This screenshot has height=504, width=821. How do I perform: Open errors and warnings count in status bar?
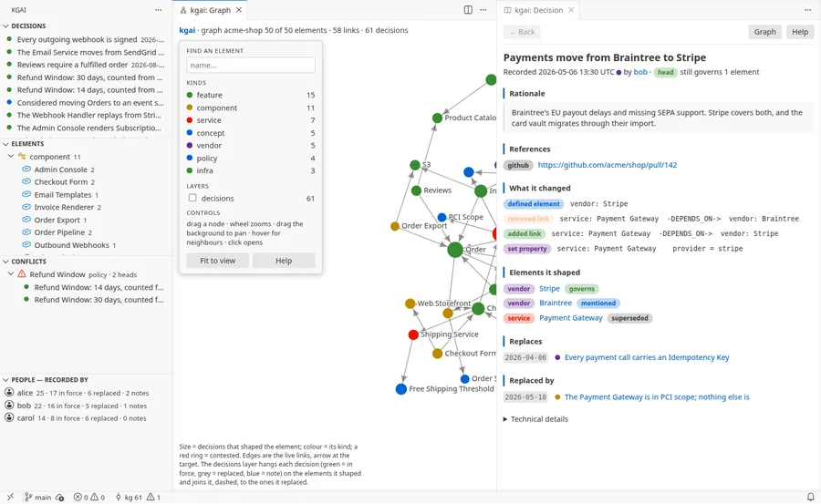click(x=89, y=498)
